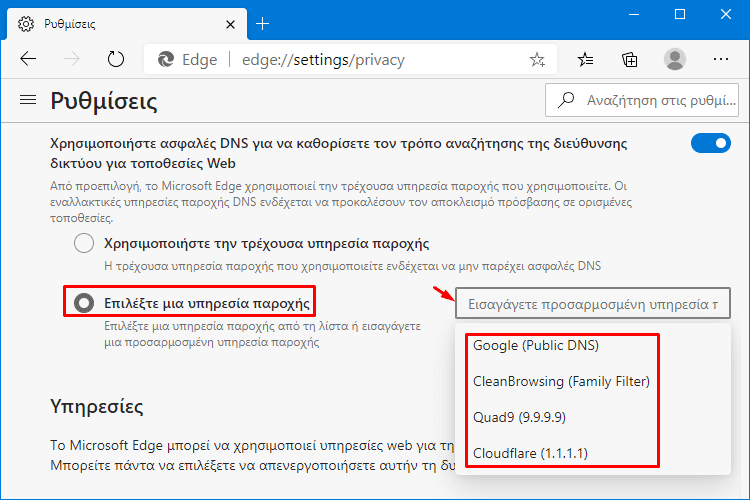This screenshot has width=750, height=500.
Task: Open the Settings and more ellipsis menu
Action: [720, 59]
